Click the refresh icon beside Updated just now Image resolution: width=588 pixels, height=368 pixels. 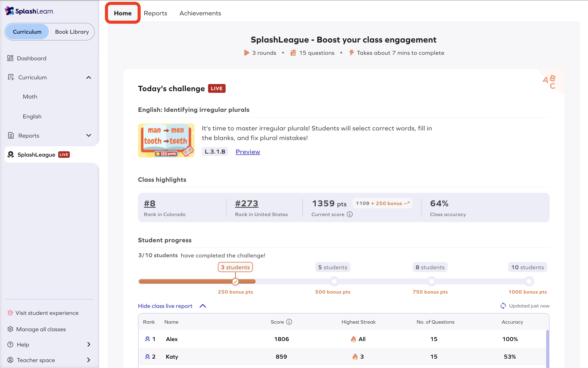coord(503,306)
